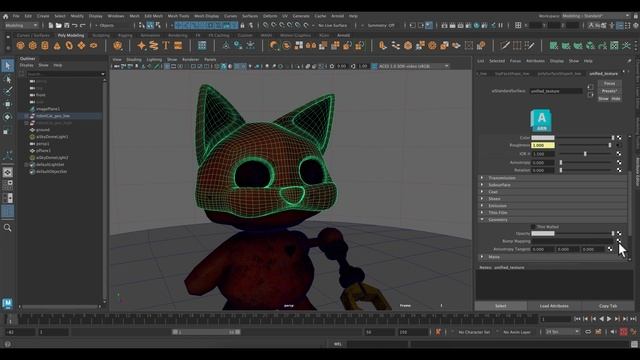The image size is (640, 360).
Task: Click the green UV editor shelf icon
Action: pos(614,45)
